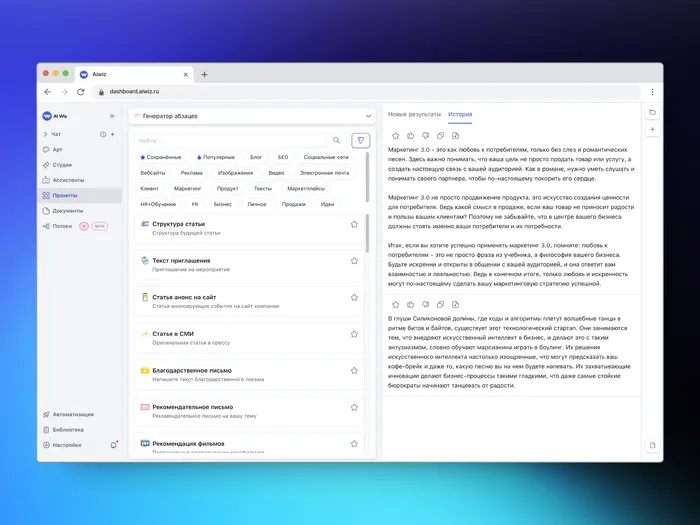Viewport: 700px width, 525px height.
Task: Collapse the left sidebar panel
Action: pos(112,116)
